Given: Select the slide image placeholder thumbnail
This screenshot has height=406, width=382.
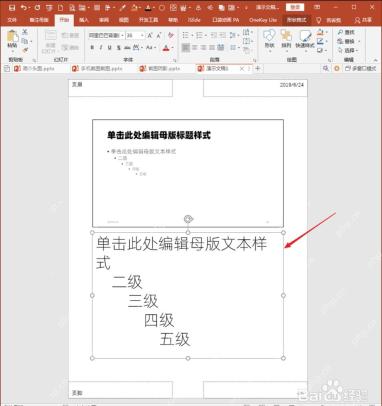Looking at the screenshot, I should (188, 173).
